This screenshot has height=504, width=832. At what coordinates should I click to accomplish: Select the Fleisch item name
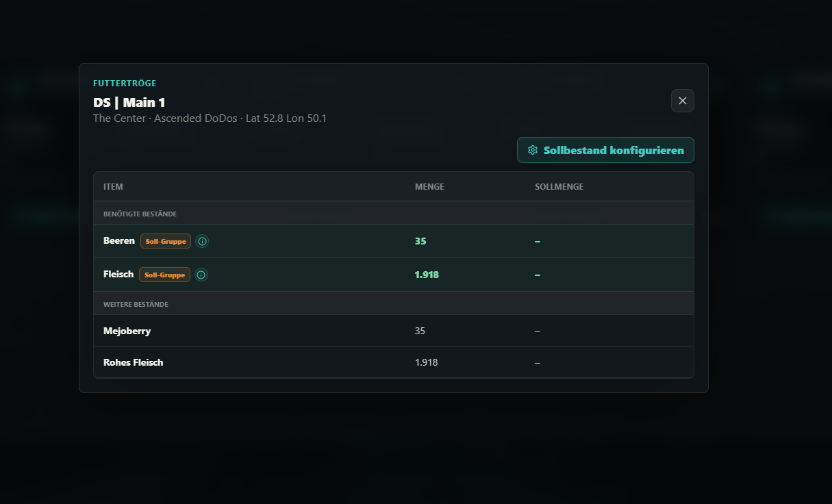118,275
